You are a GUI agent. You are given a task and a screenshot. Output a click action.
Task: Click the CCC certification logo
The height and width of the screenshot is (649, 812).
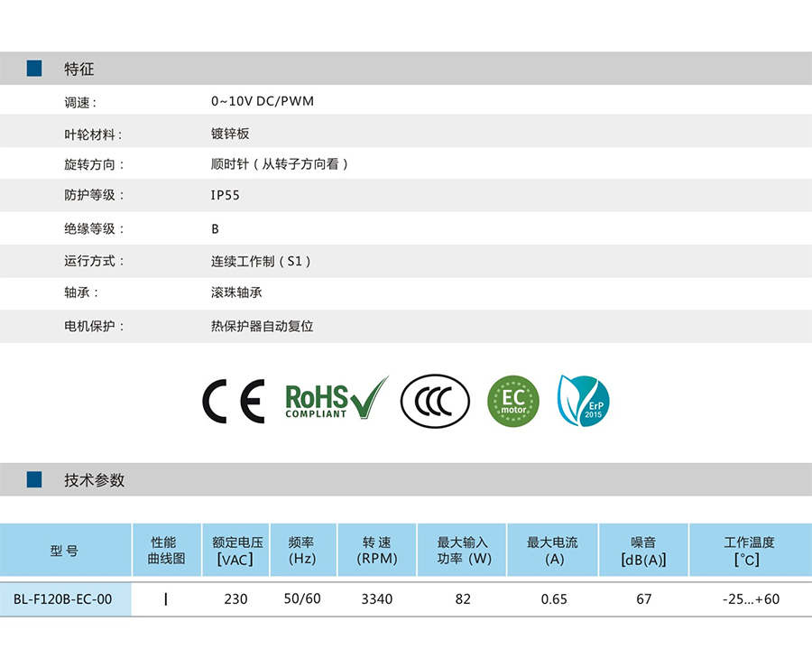click(435, 402)
